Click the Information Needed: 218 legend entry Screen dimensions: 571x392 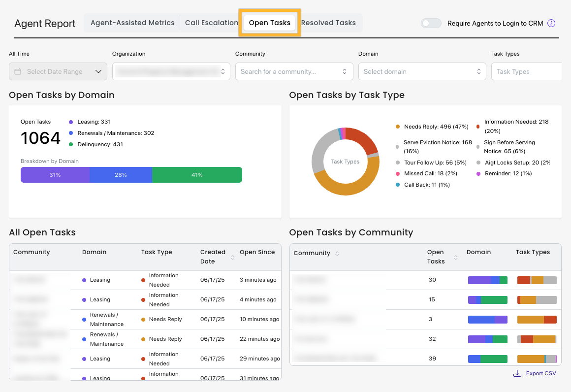coord(513,127)
